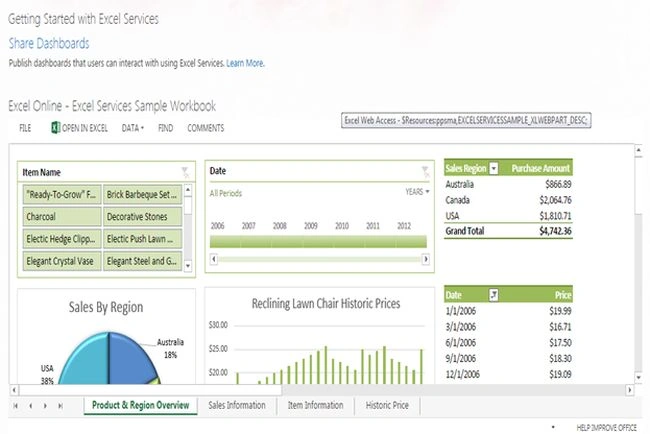Toggle the Charcoal slicer item
The width and height of the screenshot is (650, 434).
click(x=62, y=217)
